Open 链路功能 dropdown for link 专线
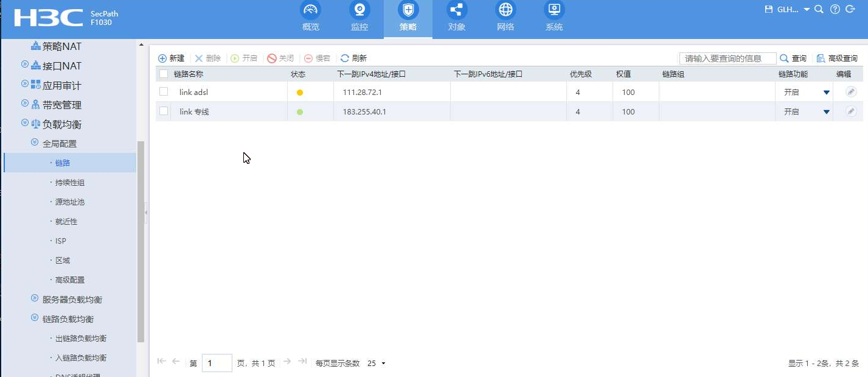The height and width of the screenshot is (377, 868). coord(826,112)
